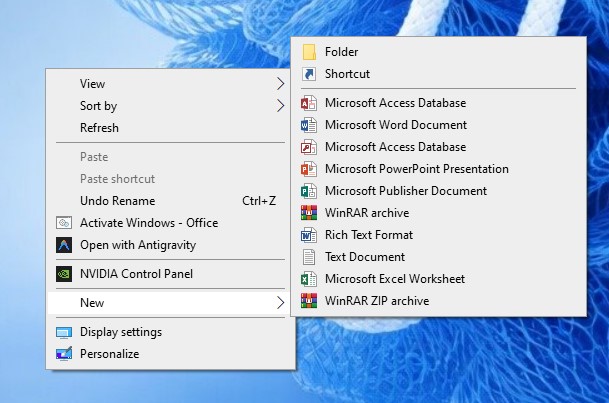
Task: Click the Microsoft Excel Worksheet icon
Action: pyautogui.click(x=309, y=279)
